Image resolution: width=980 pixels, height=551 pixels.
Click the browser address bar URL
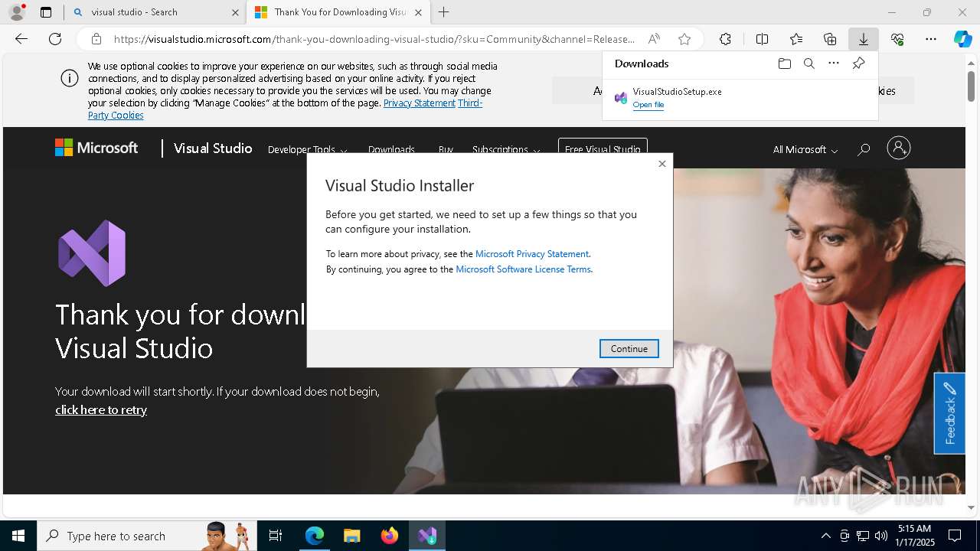click(374, 39)
